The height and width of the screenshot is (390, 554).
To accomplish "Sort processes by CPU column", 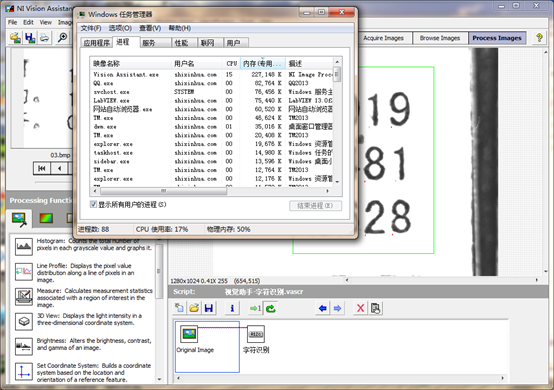I will [231, 63].
